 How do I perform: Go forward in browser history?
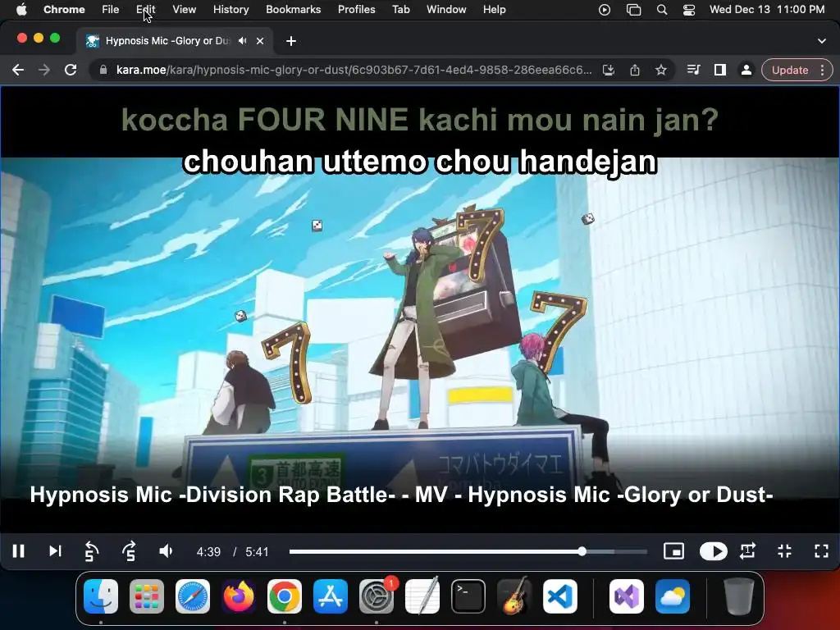(x=44, y=71)
